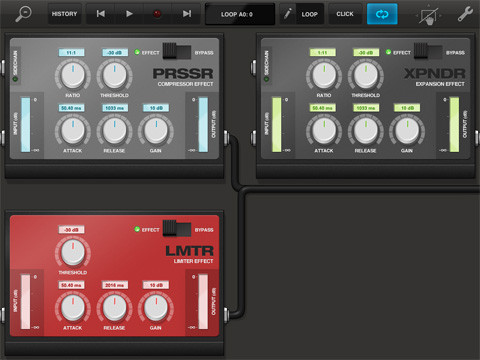Open the magnifier zoom tool
The image size is (480, 360).
point(23,14)
